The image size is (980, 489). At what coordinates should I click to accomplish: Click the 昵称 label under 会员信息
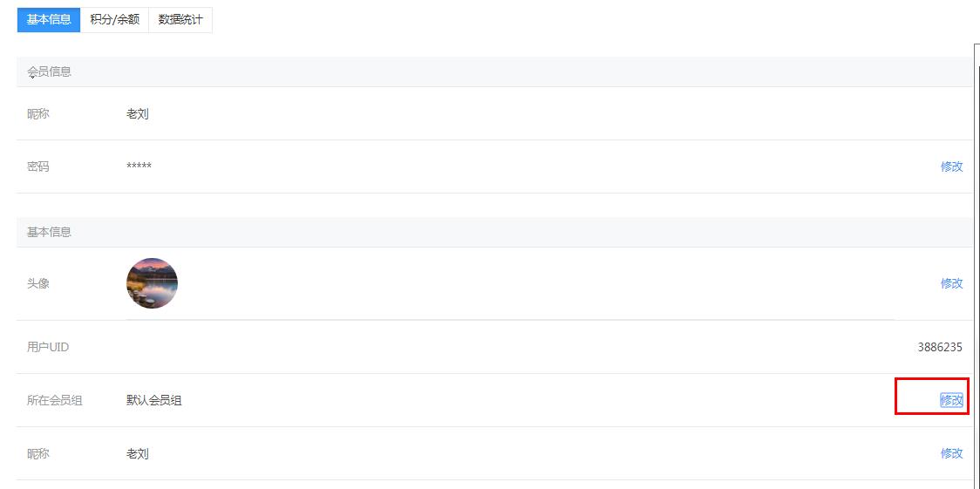(x=38, y=114)
